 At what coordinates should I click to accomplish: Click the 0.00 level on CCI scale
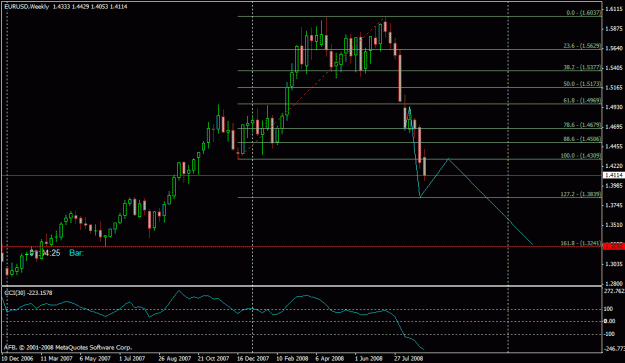tap(609, 321)
